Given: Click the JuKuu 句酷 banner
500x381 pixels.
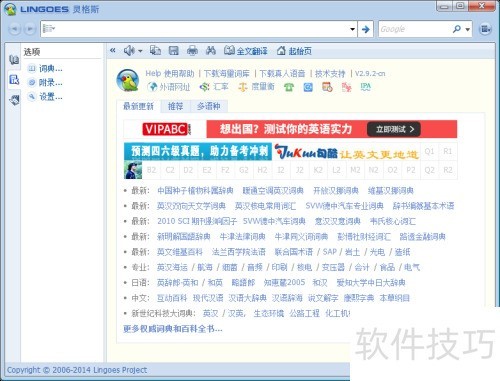Looking at the screenshot, I should tap(347, 153).
